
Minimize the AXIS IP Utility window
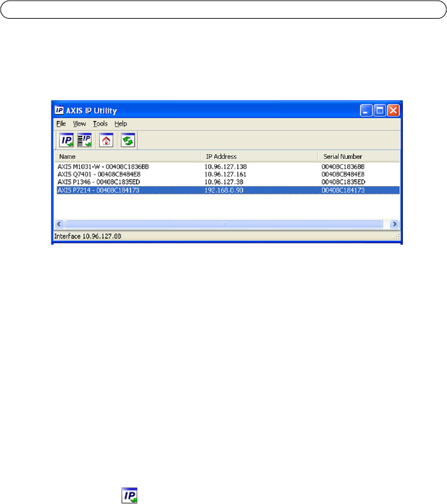point(366,111)
